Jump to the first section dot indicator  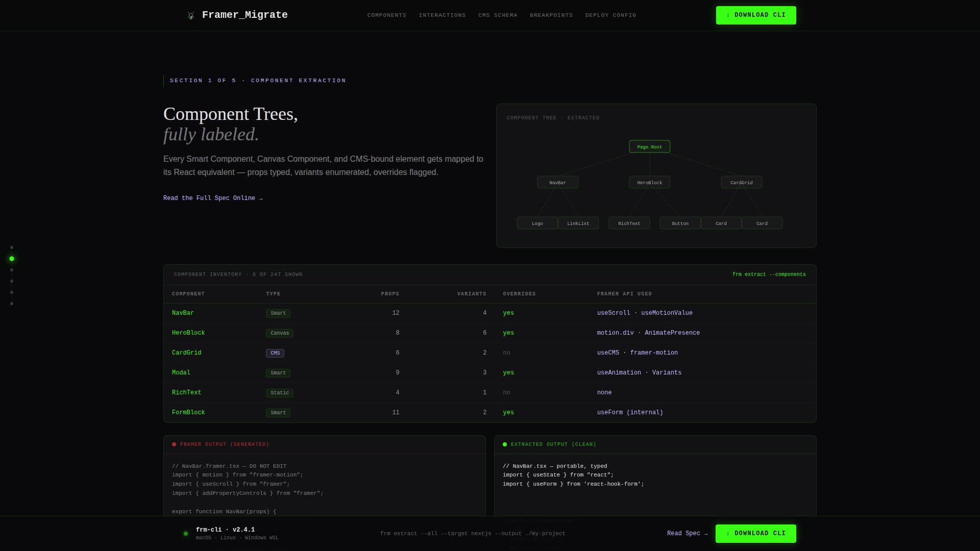[x=12, y=247]
